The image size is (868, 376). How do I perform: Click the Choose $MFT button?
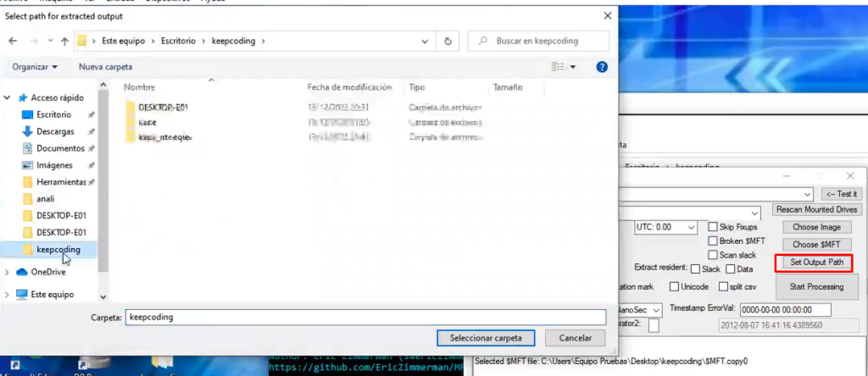816,245
